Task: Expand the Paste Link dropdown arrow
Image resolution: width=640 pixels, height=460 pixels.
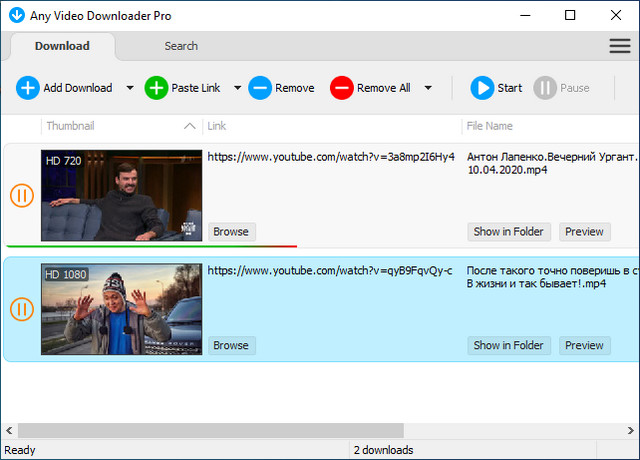Action: [x=237, y=88]
